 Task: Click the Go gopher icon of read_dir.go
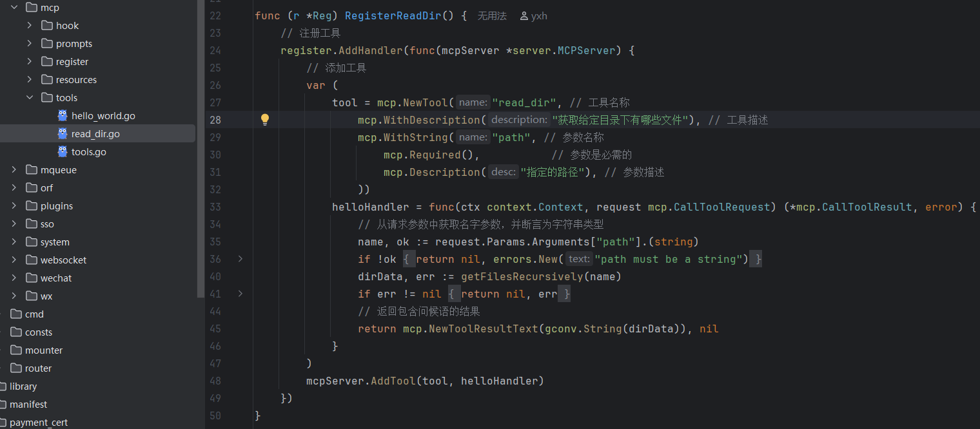(x=63, y=134)
